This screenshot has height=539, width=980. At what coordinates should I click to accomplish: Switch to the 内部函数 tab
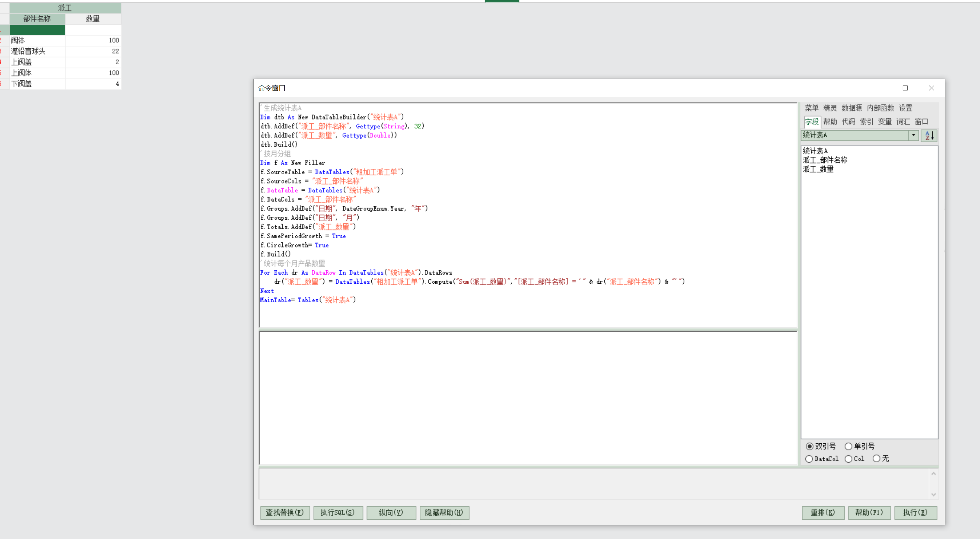(x=880, y=108)
